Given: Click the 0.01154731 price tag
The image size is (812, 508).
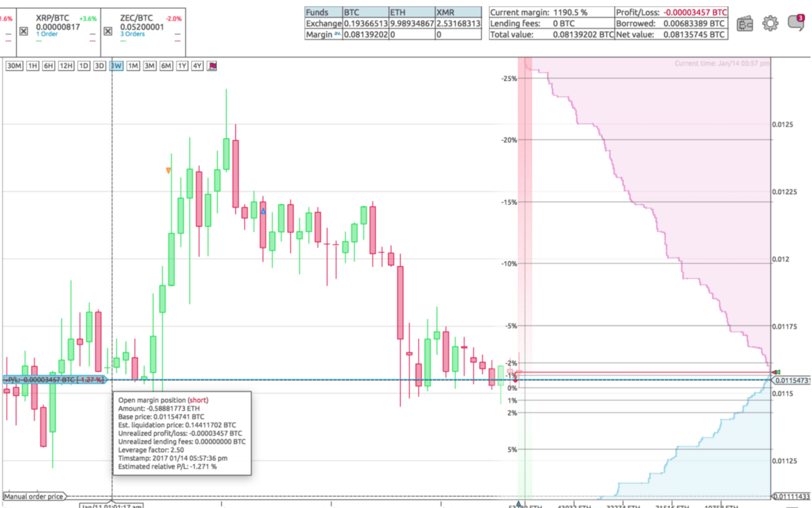Looking at the screenshot, I should [792, 380].
